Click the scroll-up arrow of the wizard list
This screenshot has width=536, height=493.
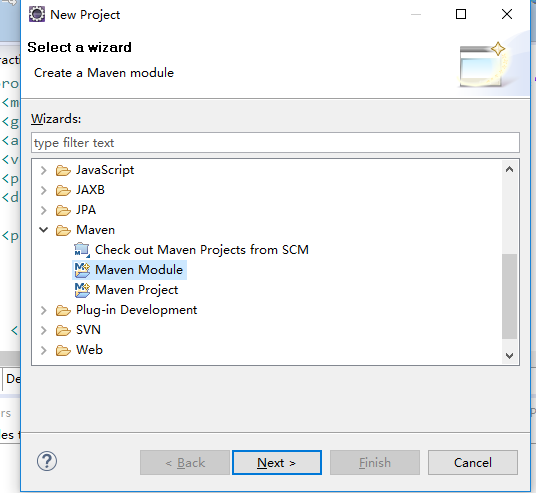509,169
